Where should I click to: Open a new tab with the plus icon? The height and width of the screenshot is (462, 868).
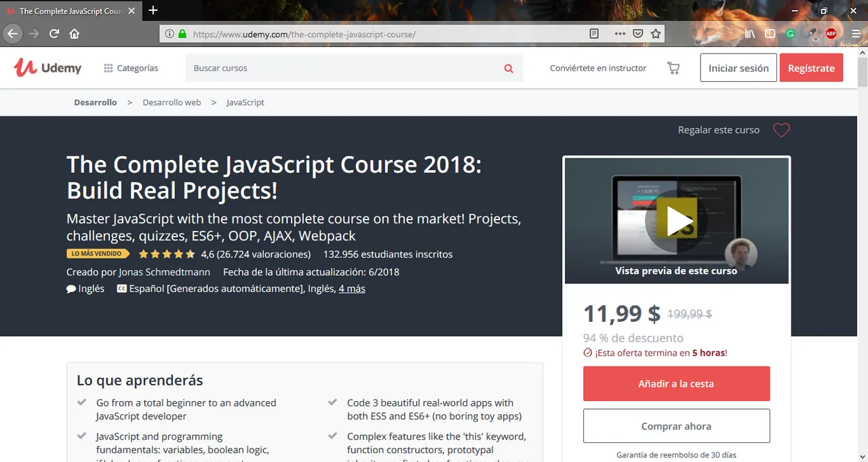[x=153, y=10]
